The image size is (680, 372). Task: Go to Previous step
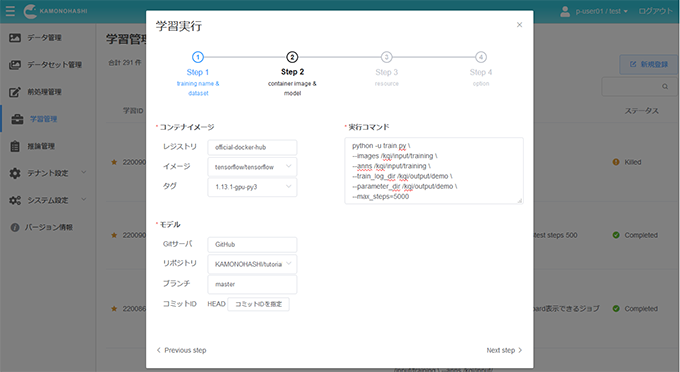click(x=181, y=350)
